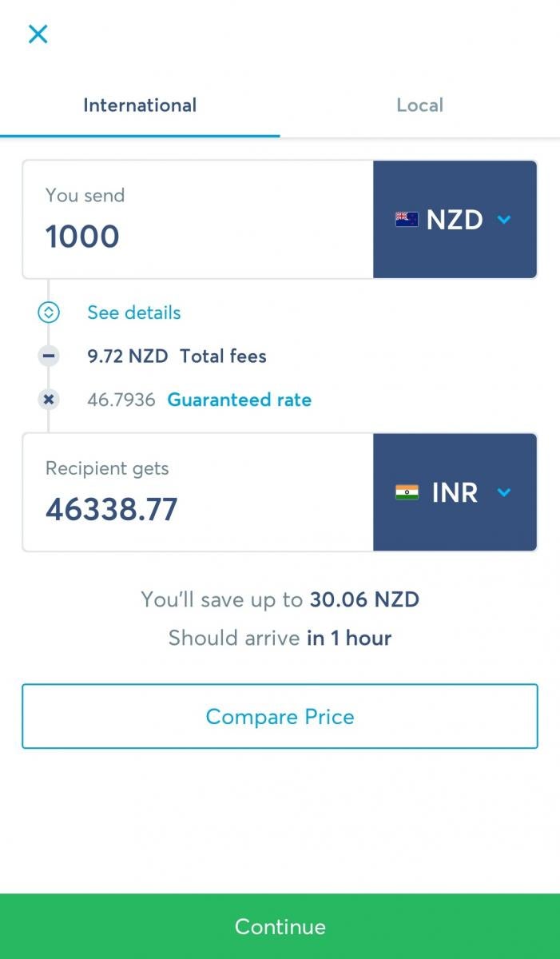This screenshot has height=959, width=560.
Task: Open the See details link
Action: [134, 312]
